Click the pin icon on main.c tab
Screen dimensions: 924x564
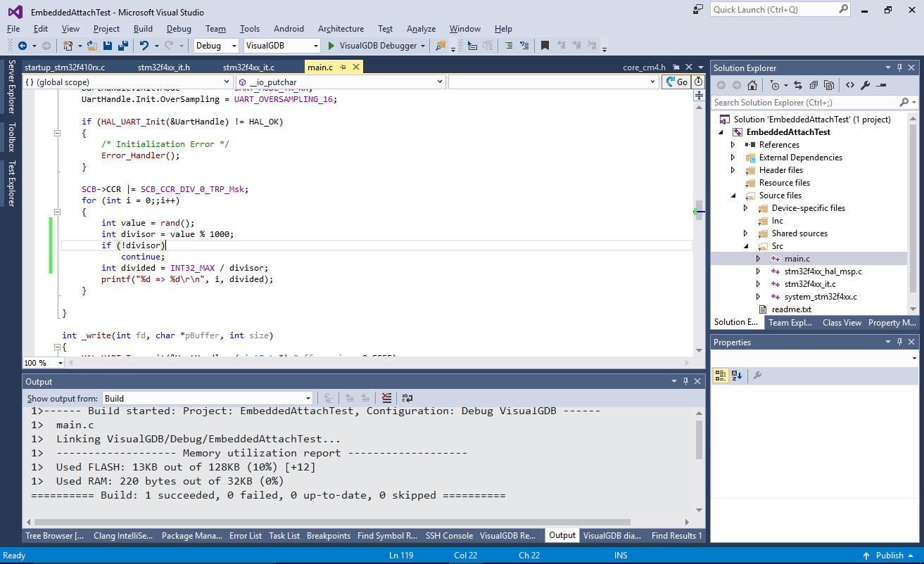coord(343,68)
